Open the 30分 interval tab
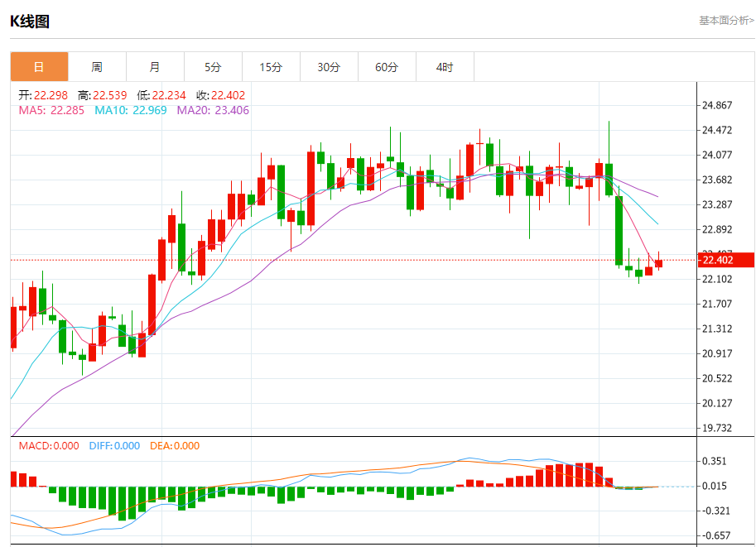This screenshot has width=756, height=547. pyautogui.click(x=329, y=67)
